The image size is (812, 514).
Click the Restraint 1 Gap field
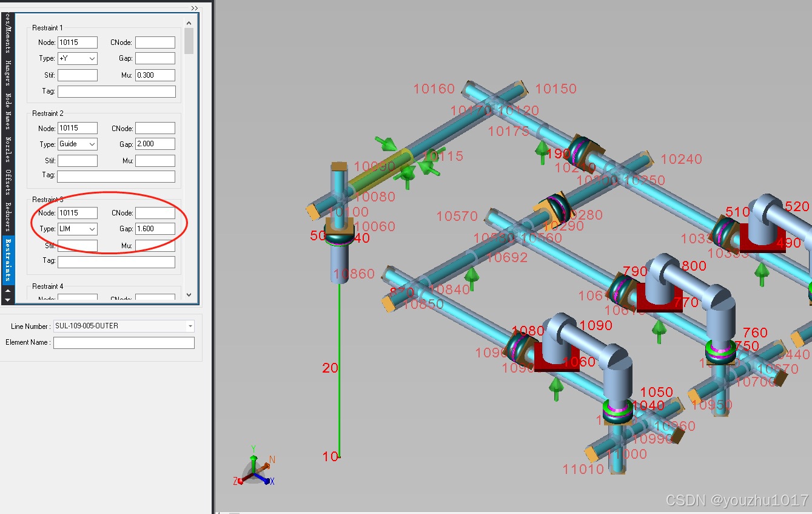click(155, 59)
